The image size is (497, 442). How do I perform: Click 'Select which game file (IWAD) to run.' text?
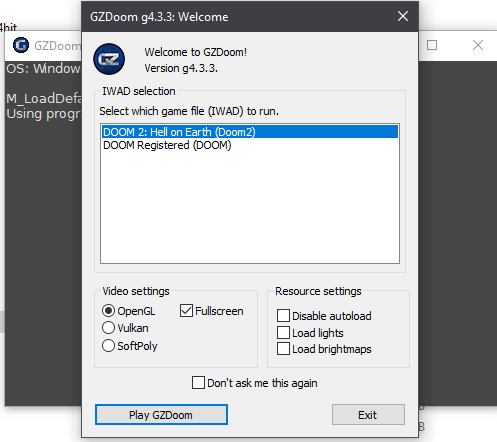[189, 111]
